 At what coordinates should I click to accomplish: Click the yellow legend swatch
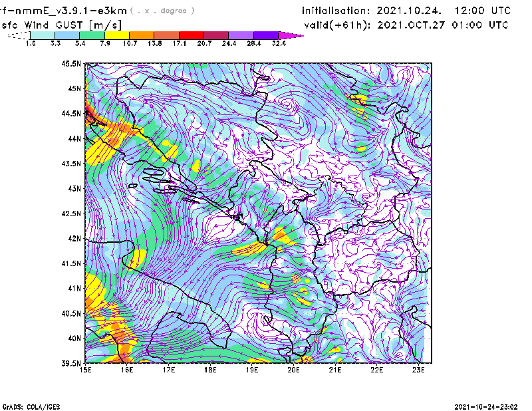(117, 35)
